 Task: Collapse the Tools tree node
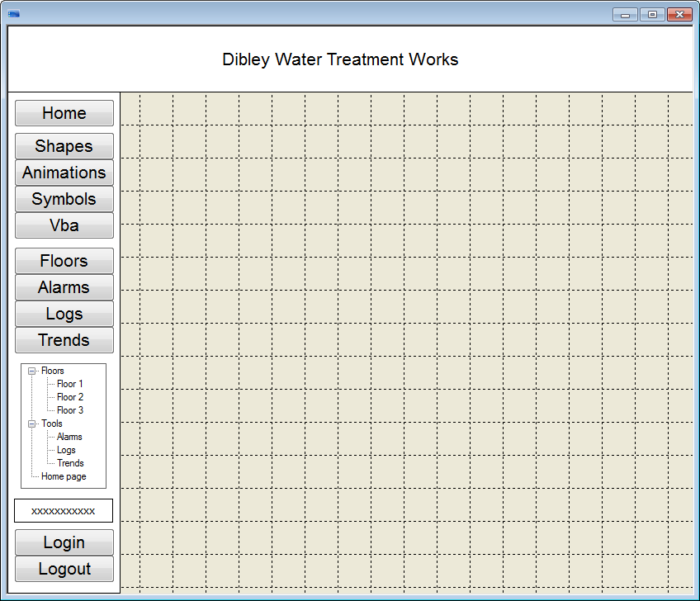(x=32, y=424)
